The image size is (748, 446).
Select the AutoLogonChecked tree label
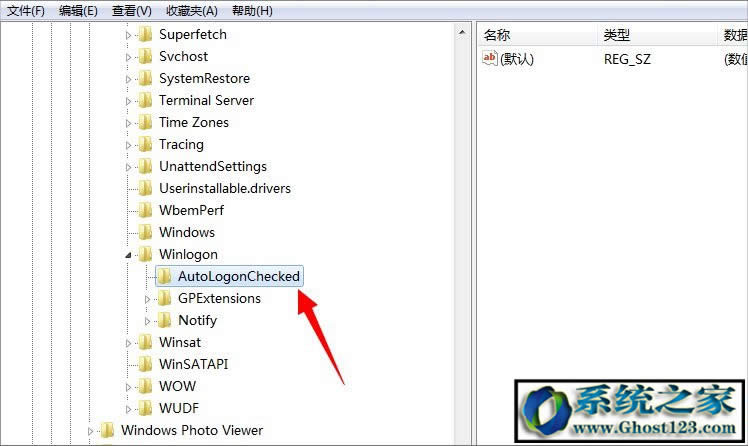click(239, 276)
